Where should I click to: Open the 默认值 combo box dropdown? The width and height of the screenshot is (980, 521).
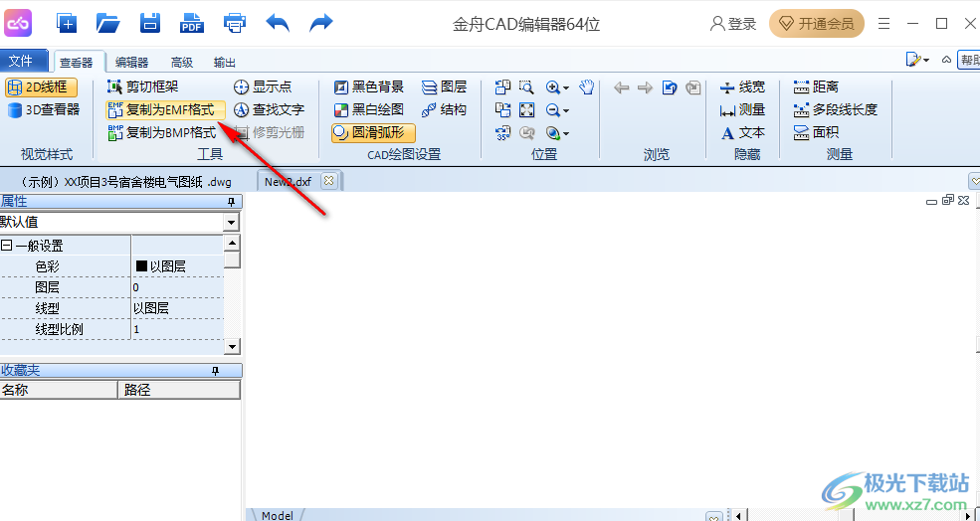tap(231, 222)
